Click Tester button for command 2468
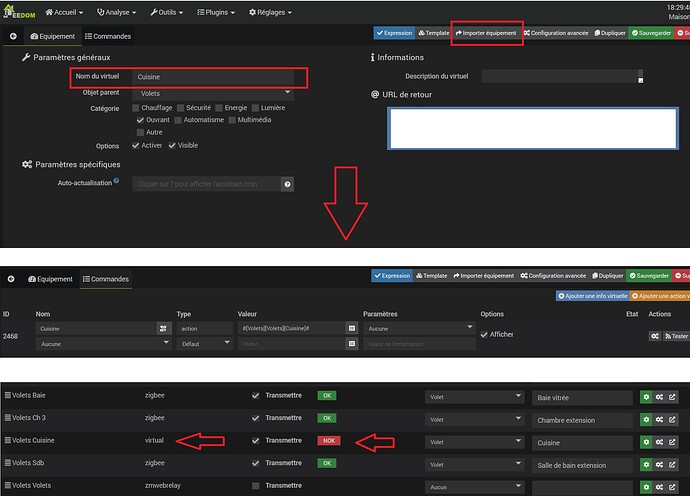 [676, 336]
